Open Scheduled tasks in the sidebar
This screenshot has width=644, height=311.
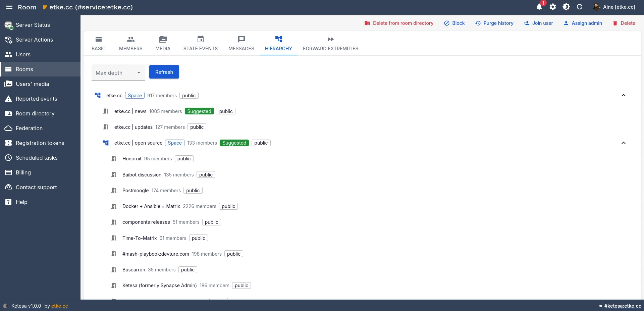[36, 158]
